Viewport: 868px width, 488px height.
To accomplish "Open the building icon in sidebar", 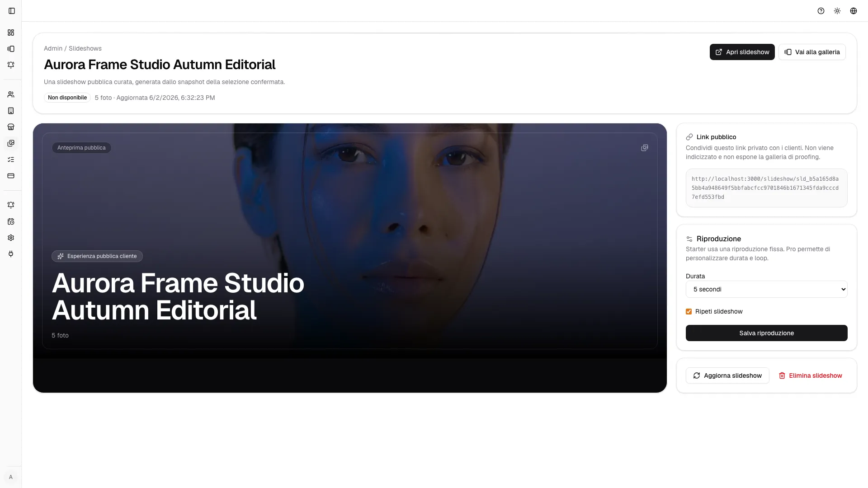I will click(11, 111).
